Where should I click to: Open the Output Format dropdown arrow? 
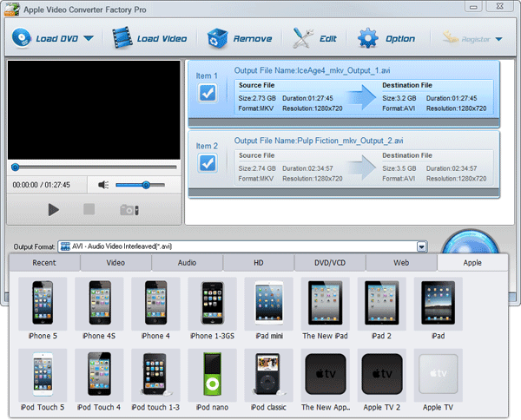coord(422,246)
